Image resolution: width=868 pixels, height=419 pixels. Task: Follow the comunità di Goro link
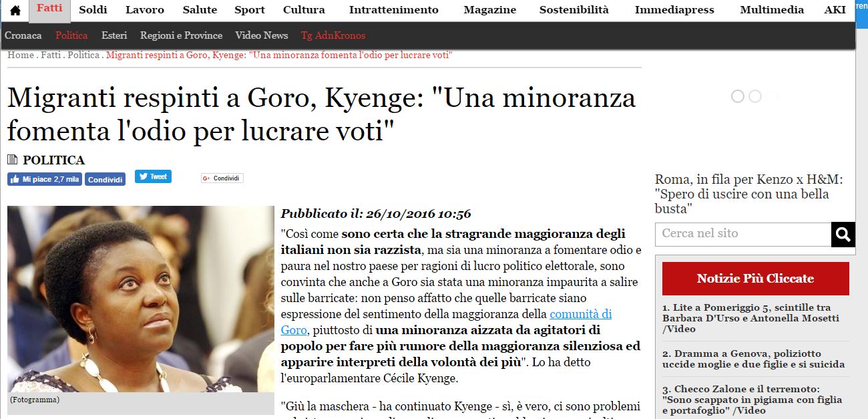(x=446, y=322)
